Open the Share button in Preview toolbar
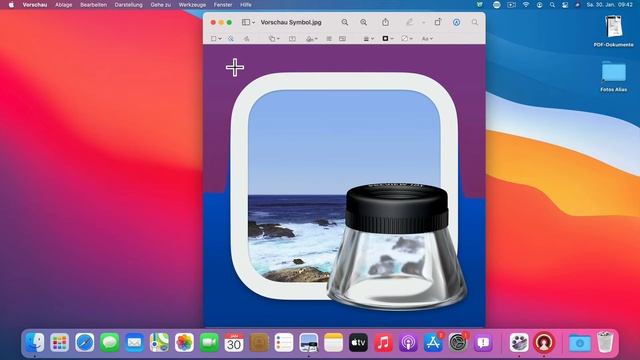640x360 pixels. pos(385,22)
